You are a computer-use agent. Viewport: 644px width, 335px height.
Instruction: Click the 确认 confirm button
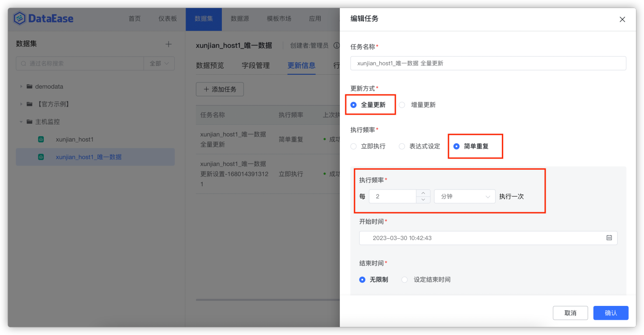point(610,313)
